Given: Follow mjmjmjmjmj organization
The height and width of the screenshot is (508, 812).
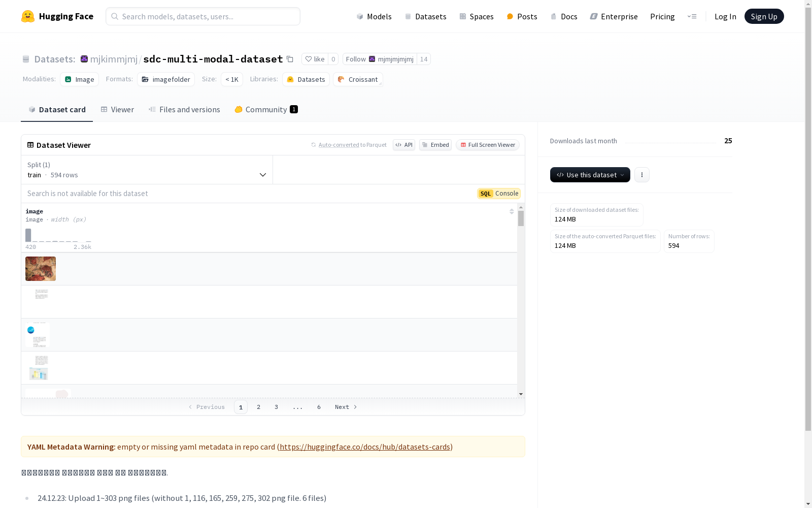Looking at the screenshot, I should pos(380,59).
